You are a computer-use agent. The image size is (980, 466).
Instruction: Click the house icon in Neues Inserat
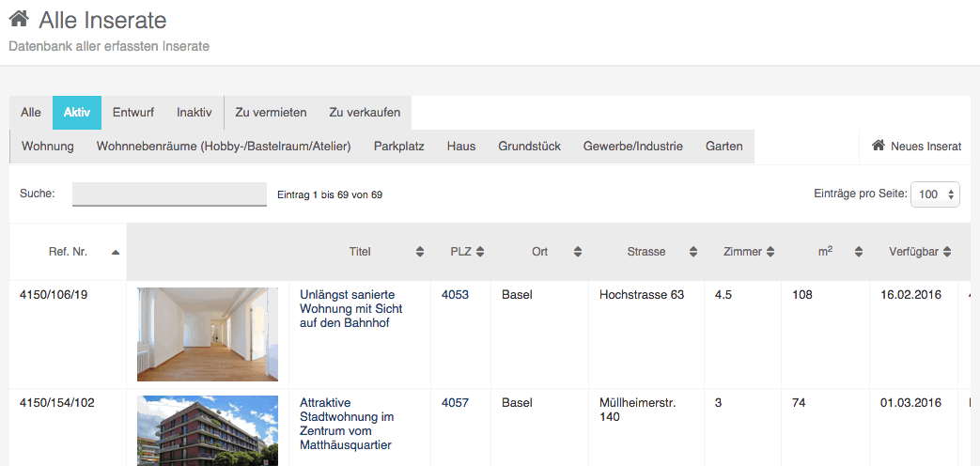click(879, 146)
